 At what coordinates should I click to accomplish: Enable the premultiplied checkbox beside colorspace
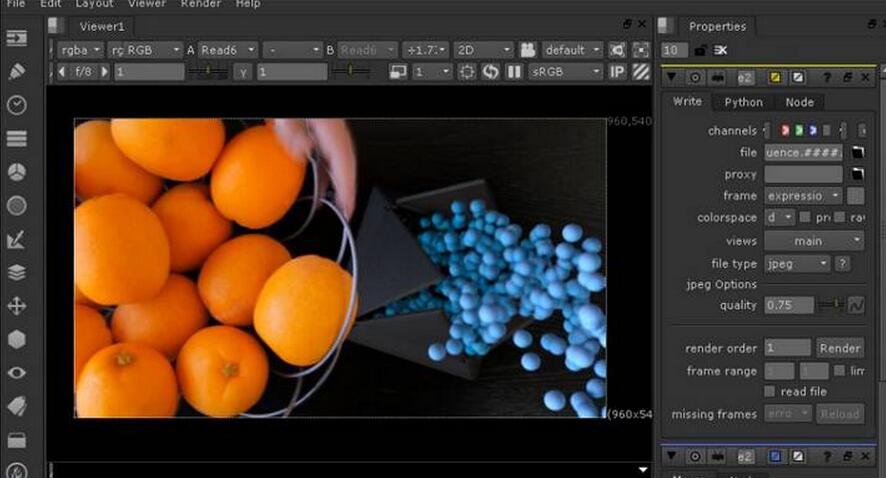[805, 217]
